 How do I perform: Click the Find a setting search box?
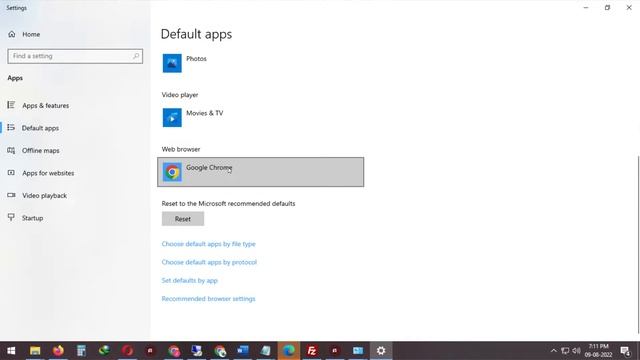pyautogui.click(x=75, y=56)
